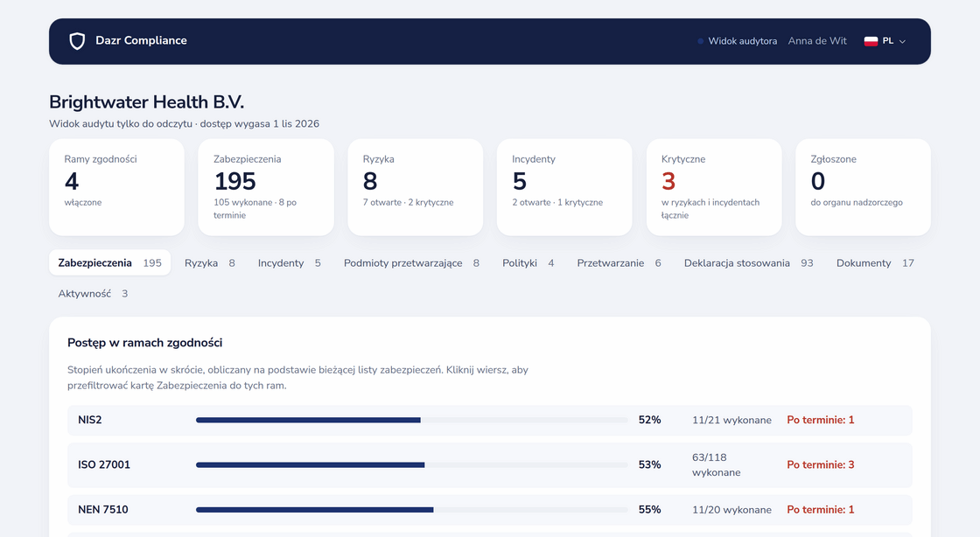
Task: Click the 11/20 wykonane text
Action: [731, 510]
